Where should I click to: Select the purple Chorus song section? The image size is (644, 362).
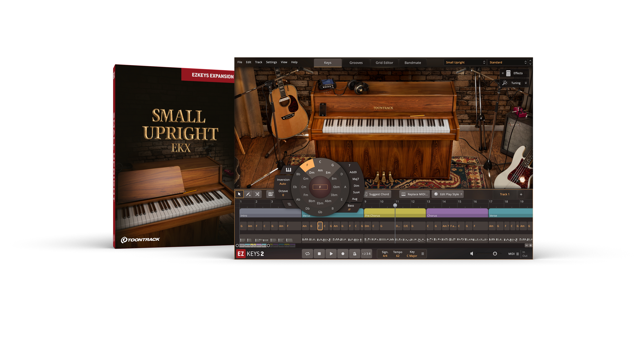point(457,213)
